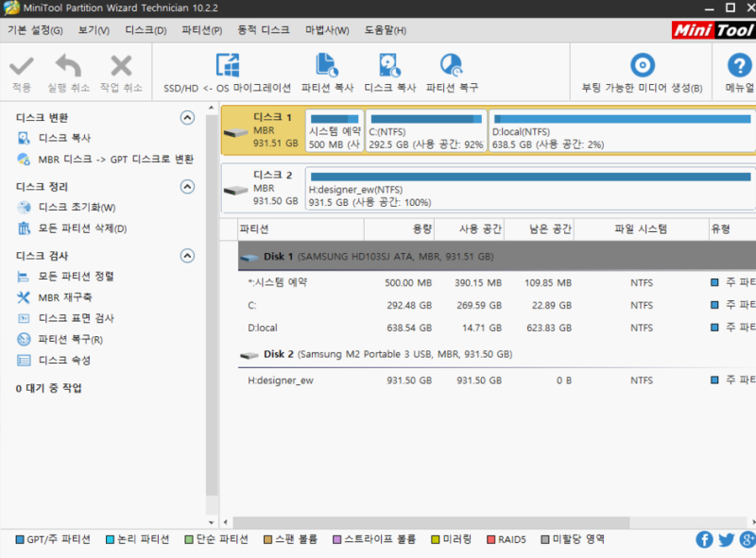Open the 보기(V) menu
This screenshot has width=756, height=558.
[x=94, y=30]
